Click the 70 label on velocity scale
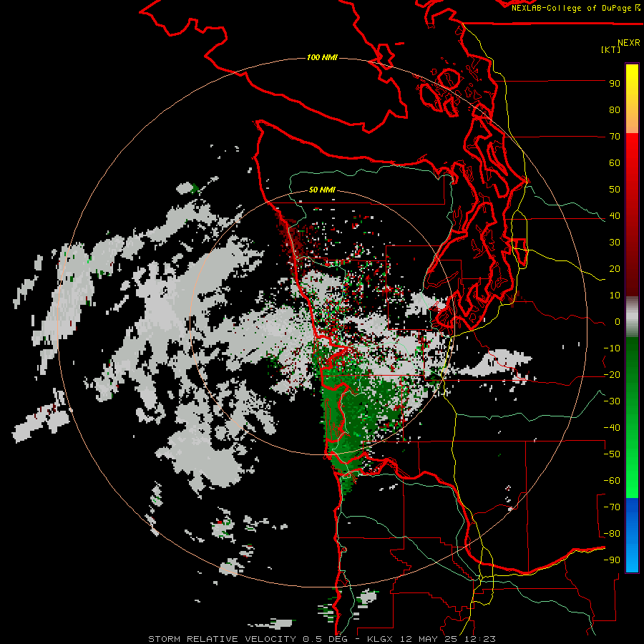 615,137
